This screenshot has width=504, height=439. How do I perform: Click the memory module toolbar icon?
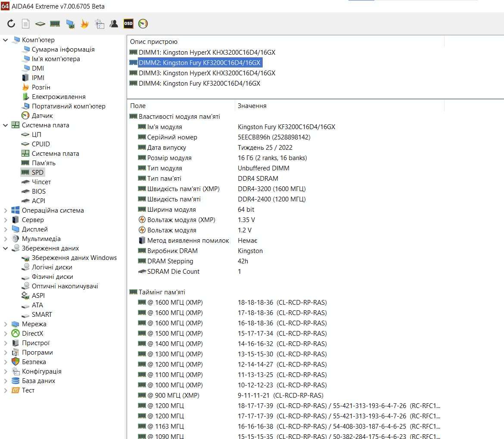(55, 23)
